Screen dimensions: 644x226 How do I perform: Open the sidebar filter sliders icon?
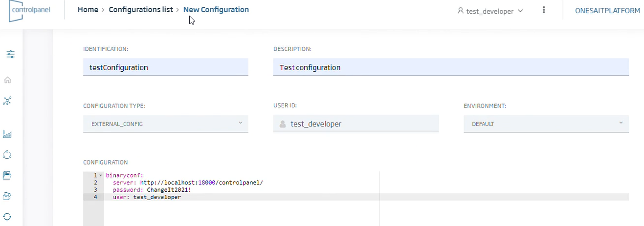(x=11, y=54)
